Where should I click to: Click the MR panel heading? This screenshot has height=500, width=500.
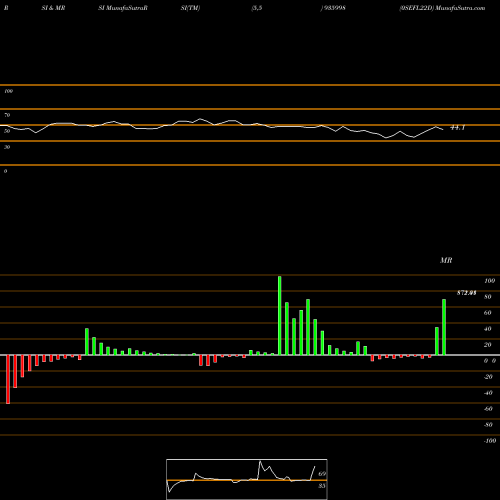[x=446, y=260]
